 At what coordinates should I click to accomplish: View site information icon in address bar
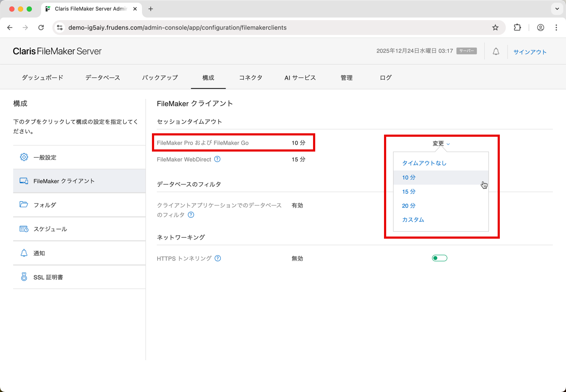pyautogui.click(x=60, y=27)
